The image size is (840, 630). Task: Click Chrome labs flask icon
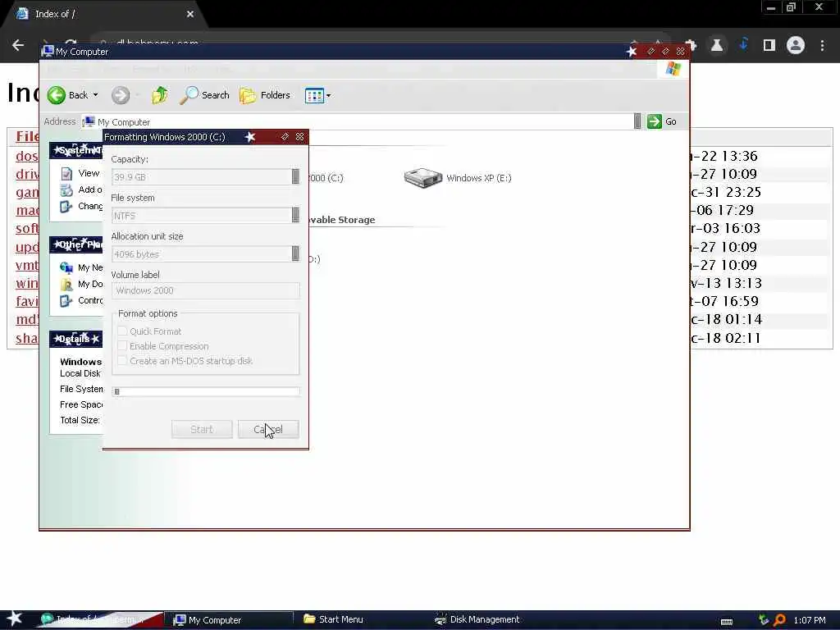tap(717, 46)
